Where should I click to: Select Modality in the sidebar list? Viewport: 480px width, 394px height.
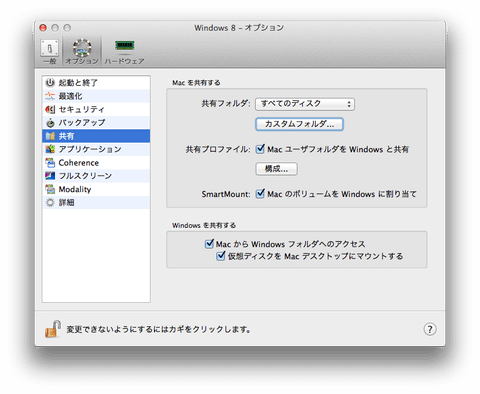(96, 189)
